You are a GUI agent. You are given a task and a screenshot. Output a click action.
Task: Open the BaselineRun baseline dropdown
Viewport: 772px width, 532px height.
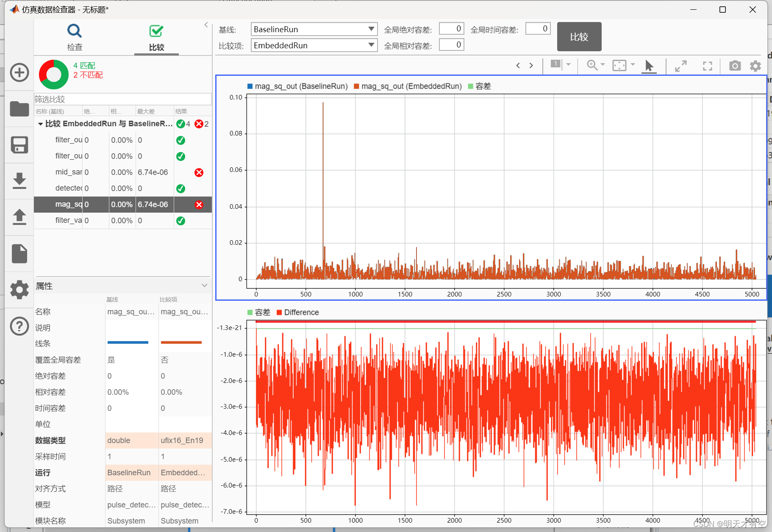[314, 29]
